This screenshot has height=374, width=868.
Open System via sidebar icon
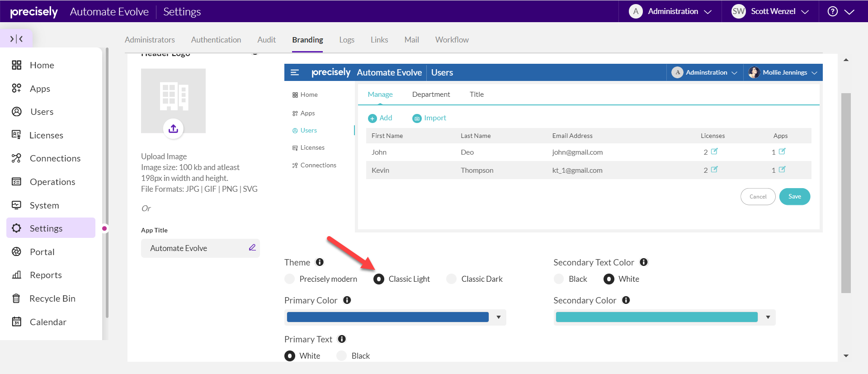pos(17,205)
